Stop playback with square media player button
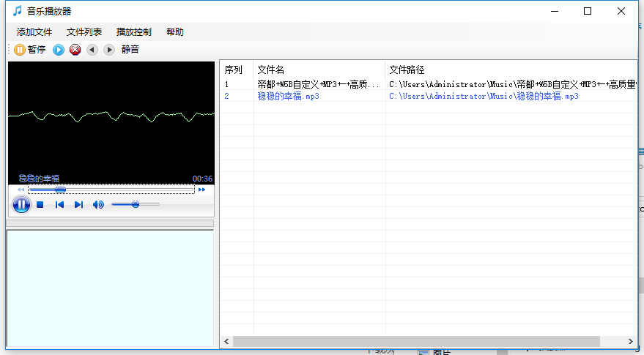This screenshot has width=644, height=355. 40,204
